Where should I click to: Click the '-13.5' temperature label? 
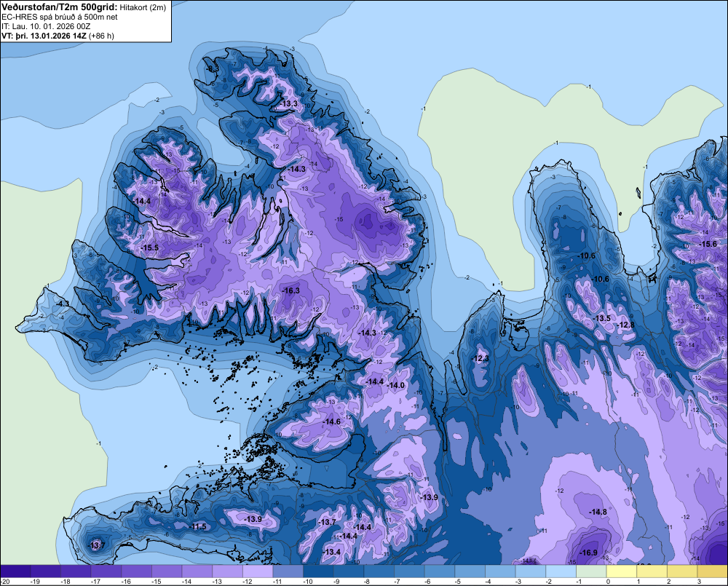(x=602, y=318)
